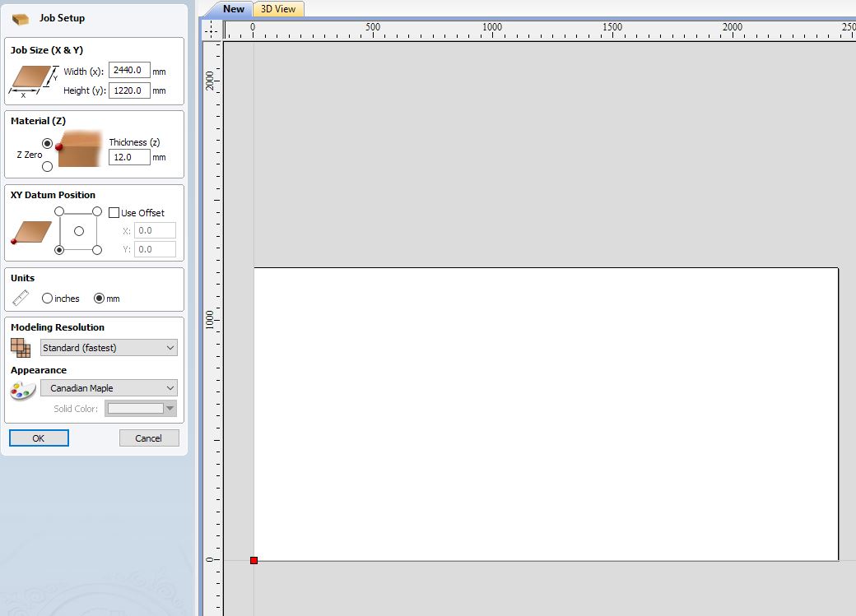The image size is (856, 616).
Task: Enable the Use Offset checkbox
Action: point(114,213)
